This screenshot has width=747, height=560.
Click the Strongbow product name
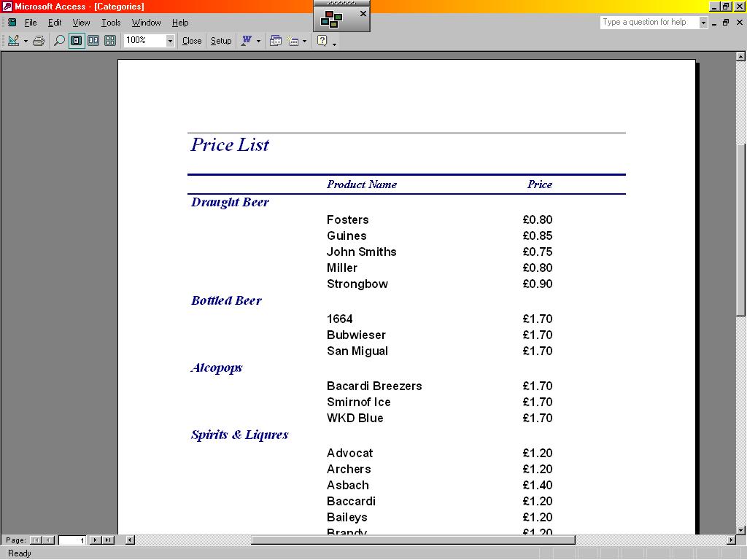(357, 284)
